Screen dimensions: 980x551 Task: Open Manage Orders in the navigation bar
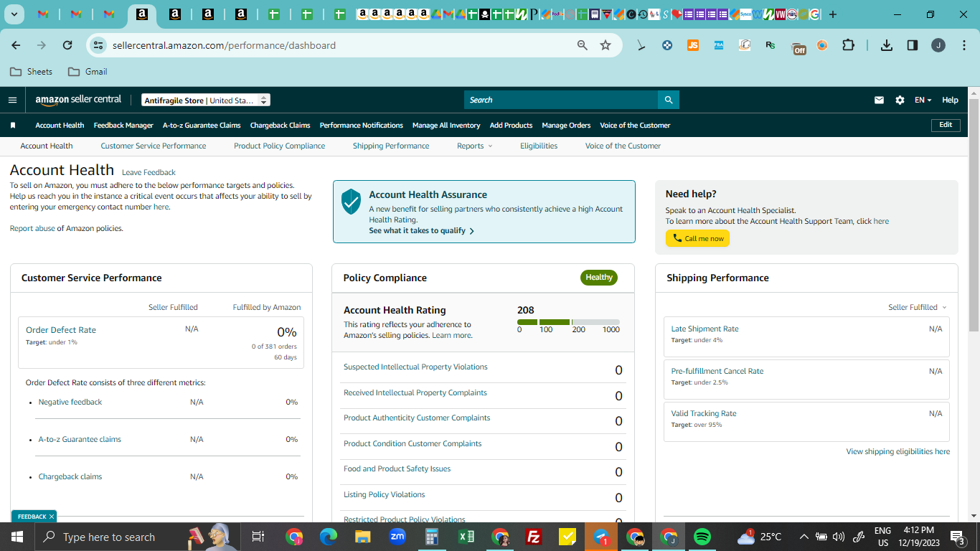566,126
